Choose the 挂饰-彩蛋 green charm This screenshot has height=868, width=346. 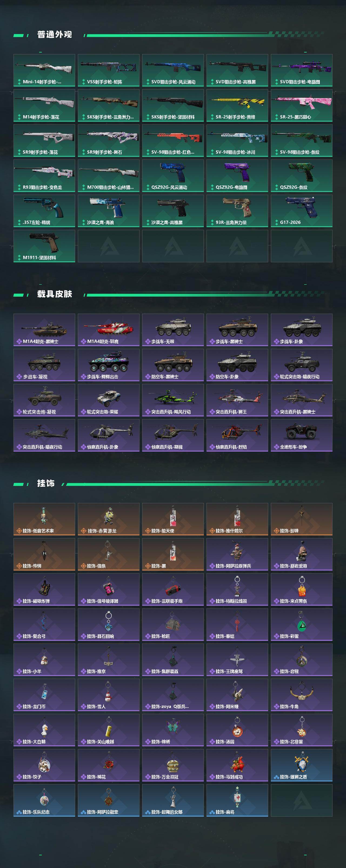(x=301, y=624)
